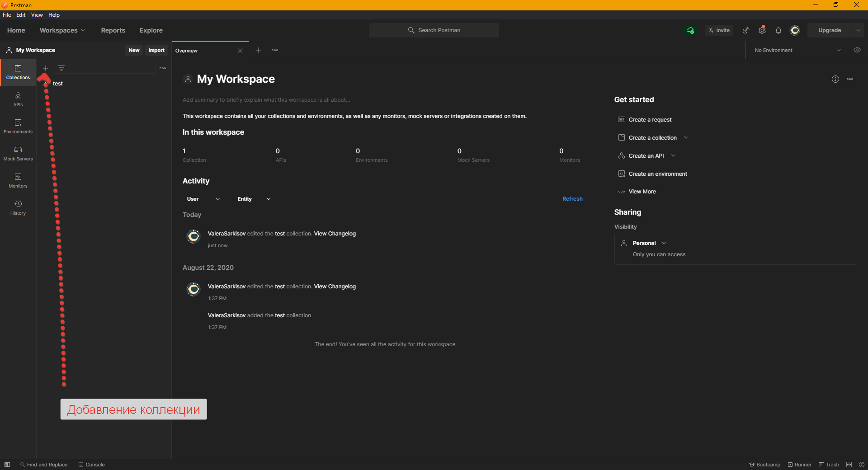Open the View menu
The height and width of the screenshot is (470, 868).
click(x=37, y=15)
